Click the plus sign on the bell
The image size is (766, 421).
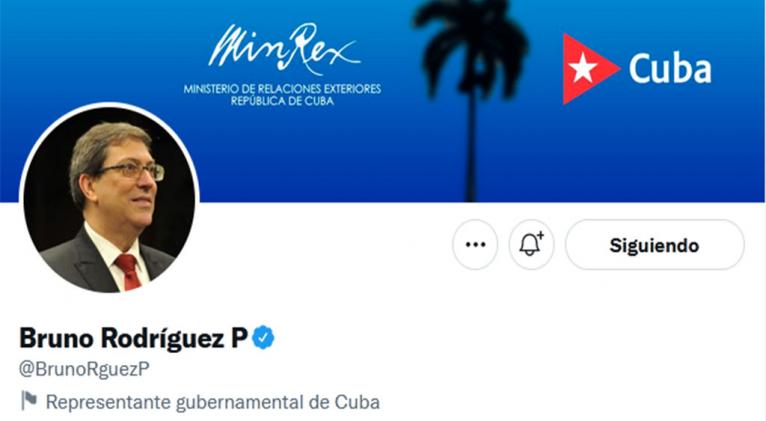click(540, 235)
